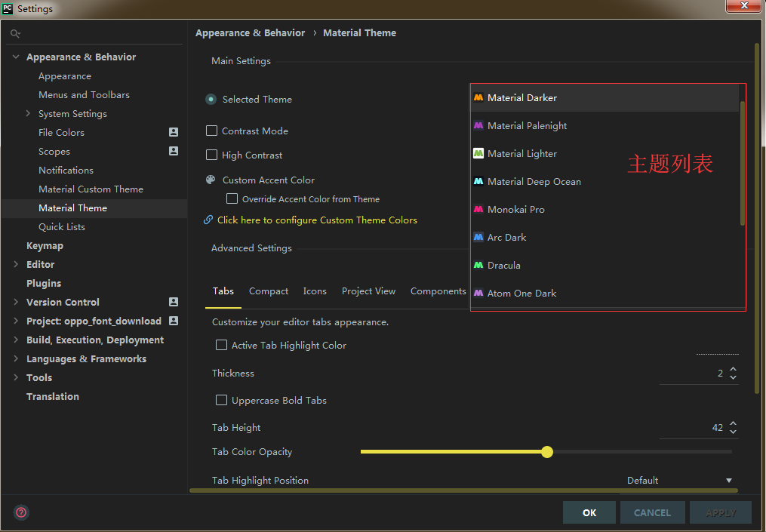Click the Atom One Dark theme icon
The height and width of the screenshot is (532, 766).
(478, 293)
